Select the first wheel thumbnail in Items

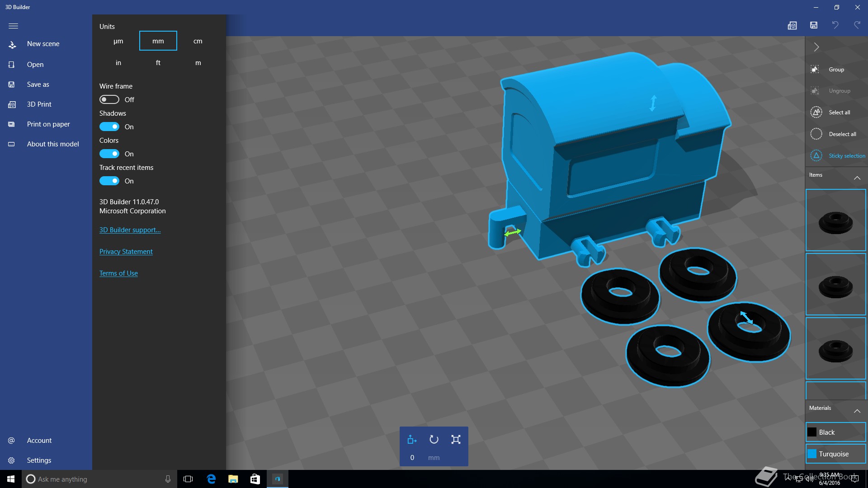[835, 220]
